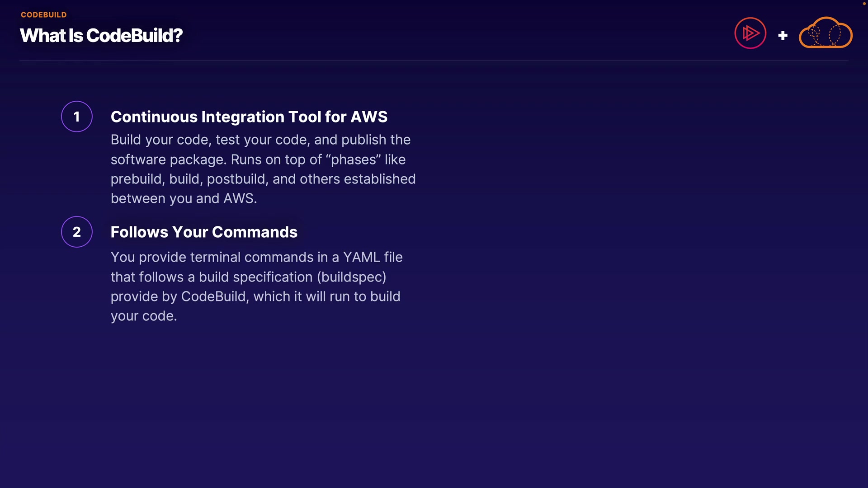Image resolution: width=868 pixels, height=488 pixels.
Task: Click 'between you and AWS.' text line
Action: click(x=184, y=198)
